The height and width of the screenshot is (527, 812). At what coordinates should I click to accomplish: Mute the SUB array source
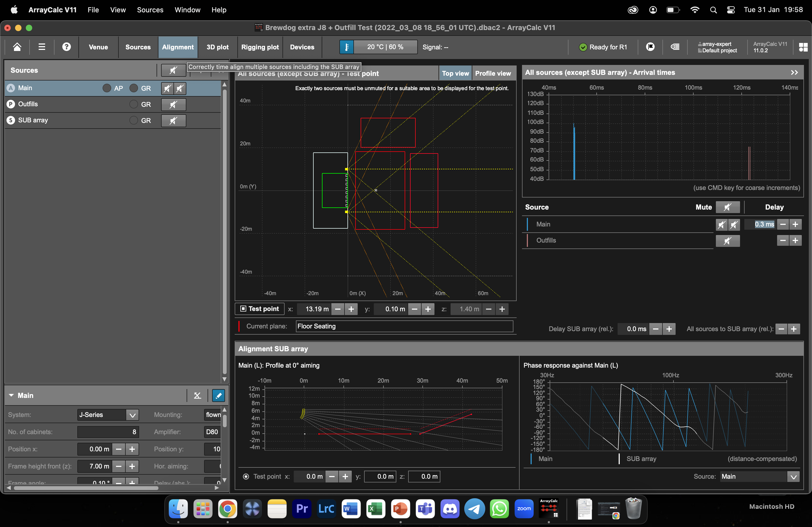(x=173, y=120)
